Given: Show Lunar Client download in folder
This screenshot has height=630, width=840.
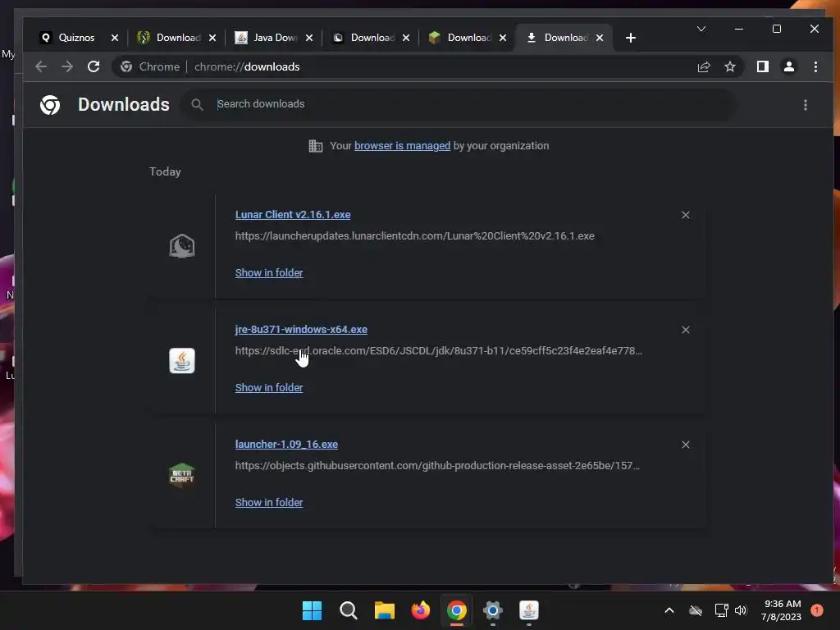Looking at the screenshot, I should (269, 272).
